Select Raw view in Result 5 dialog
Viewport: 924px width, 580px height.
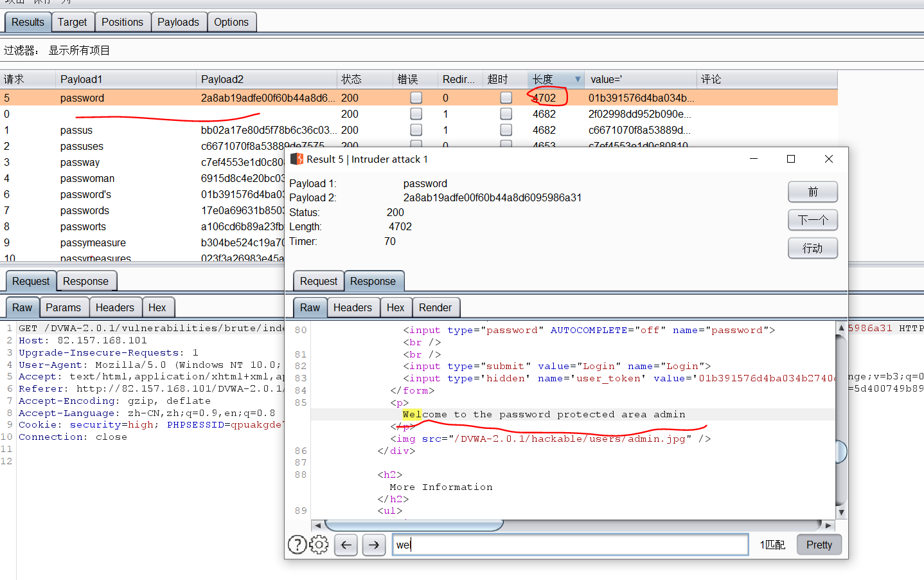310,307
